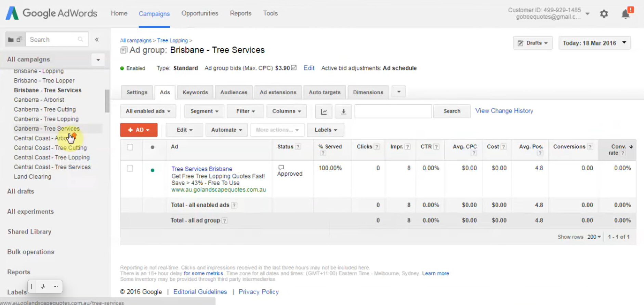Open Shared Library in sidebar
644x305 pixels.
pyautogui.click(x=29, y=232)
